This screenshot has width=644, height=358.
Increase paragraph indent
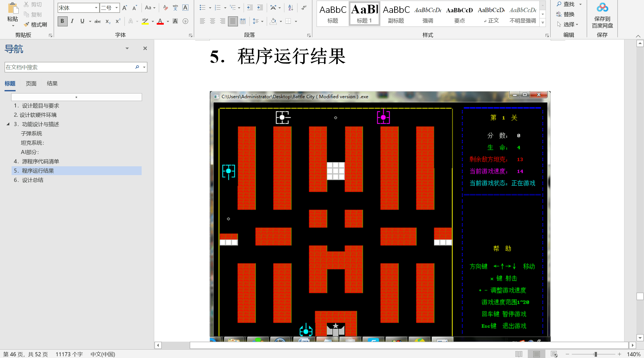point(260,8)
